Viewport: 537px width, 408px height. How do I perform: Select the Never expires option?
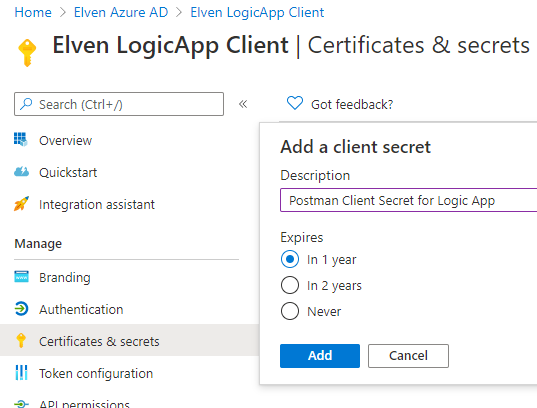click(290, 311)
